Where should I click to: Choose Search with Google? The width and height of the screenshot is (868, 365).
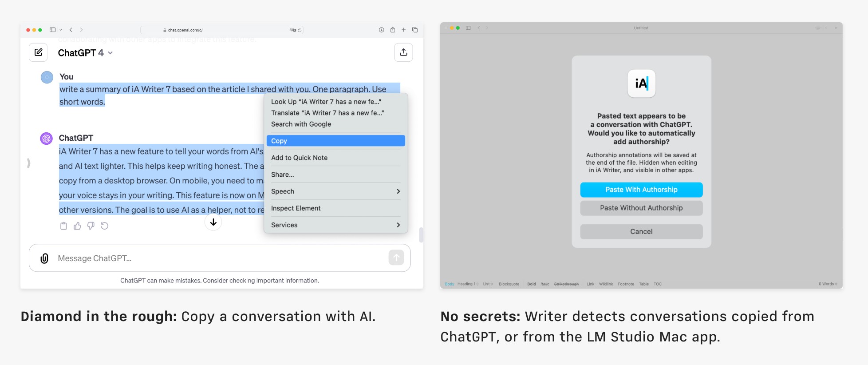336,124
